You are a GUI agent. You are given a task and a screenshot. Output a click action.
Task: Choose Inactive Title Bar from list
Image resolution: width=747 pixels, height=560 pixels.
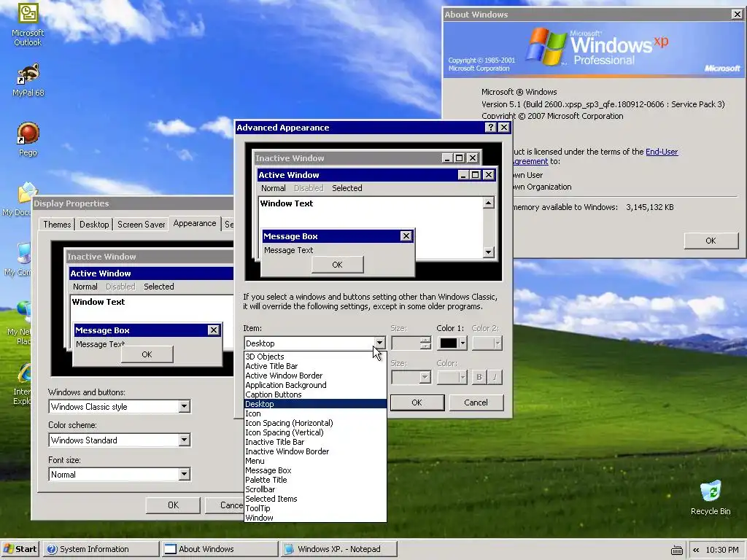click(x=315, y=442)
